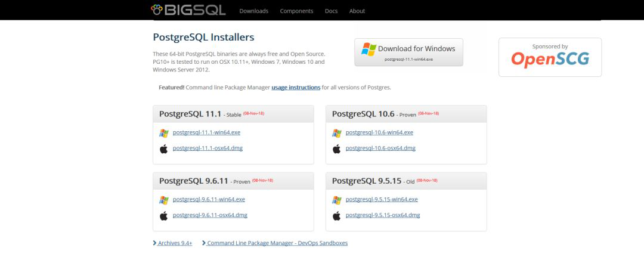Open the About page

pyautogui.click(x=357, y=11)
